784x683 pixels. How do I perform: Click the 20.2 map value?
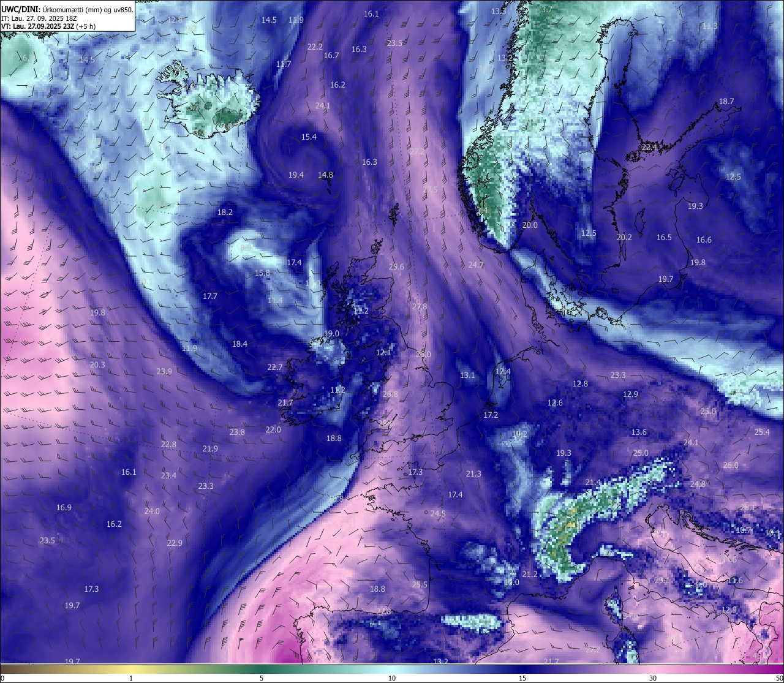(x=624, y=238)
